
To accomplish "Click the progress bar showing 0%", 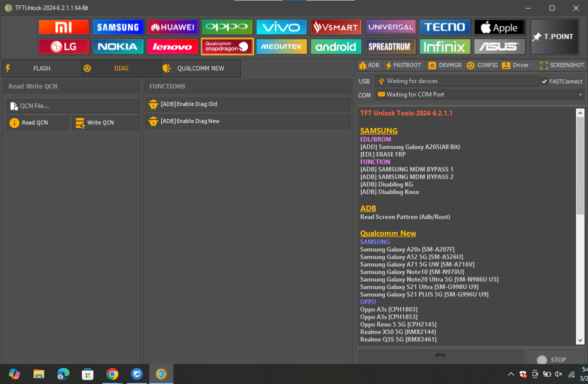I will point(440,355).
